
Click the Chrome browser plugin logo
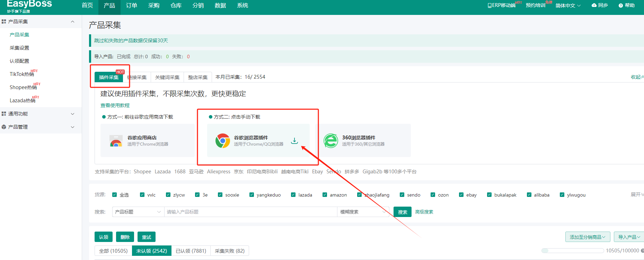tap(223, 141)
